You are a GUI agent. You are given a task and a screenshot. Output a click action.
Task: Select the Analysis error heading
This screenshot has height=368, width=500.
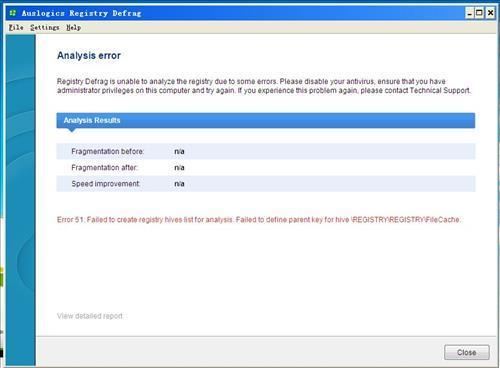(x=89, y=55)
